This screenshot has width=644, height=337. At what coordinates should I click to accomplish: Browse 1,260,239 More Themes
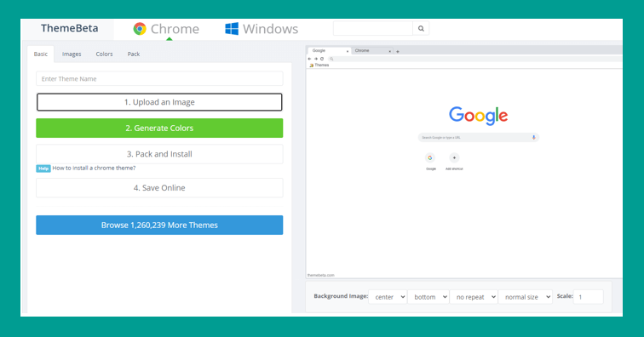(159, 225)
